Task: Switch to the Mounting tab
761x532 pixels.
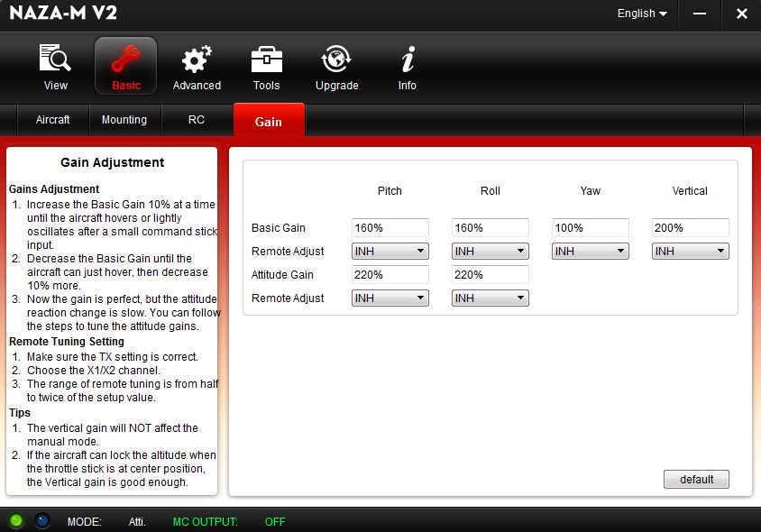Action: 124,120
